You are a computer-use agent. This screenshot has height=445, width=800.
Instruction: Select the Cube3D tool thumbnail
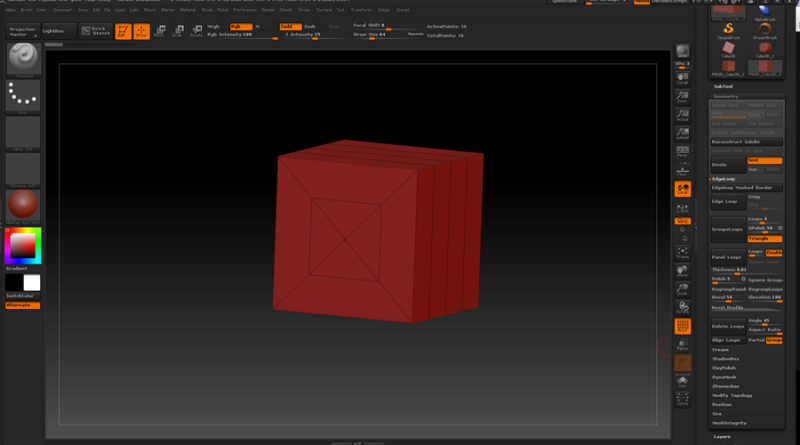coord(728,50)
